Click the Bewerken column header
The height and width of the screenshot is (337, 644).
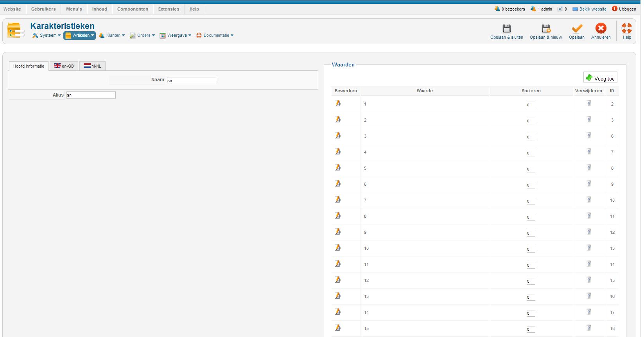(x=346, y=91)
